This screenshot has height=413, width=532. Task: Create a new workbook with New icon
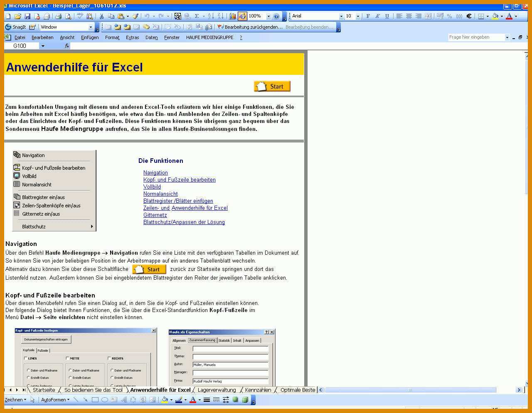pos(8,16)
